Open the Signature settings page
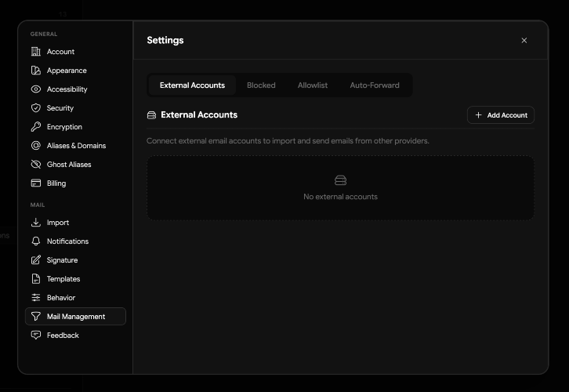Screen dimensions: 569x392 point(61,260)
